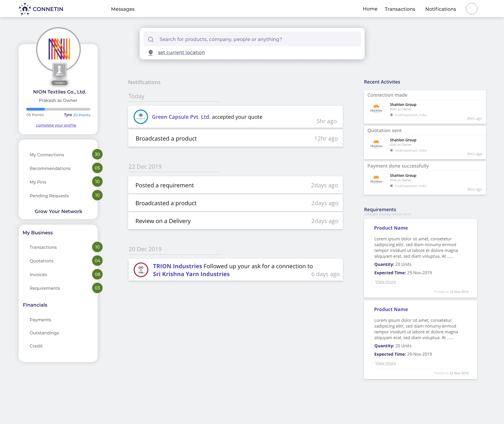Click complete your profile link
Viewport: 504px width, 424px height.
[56, 125]
